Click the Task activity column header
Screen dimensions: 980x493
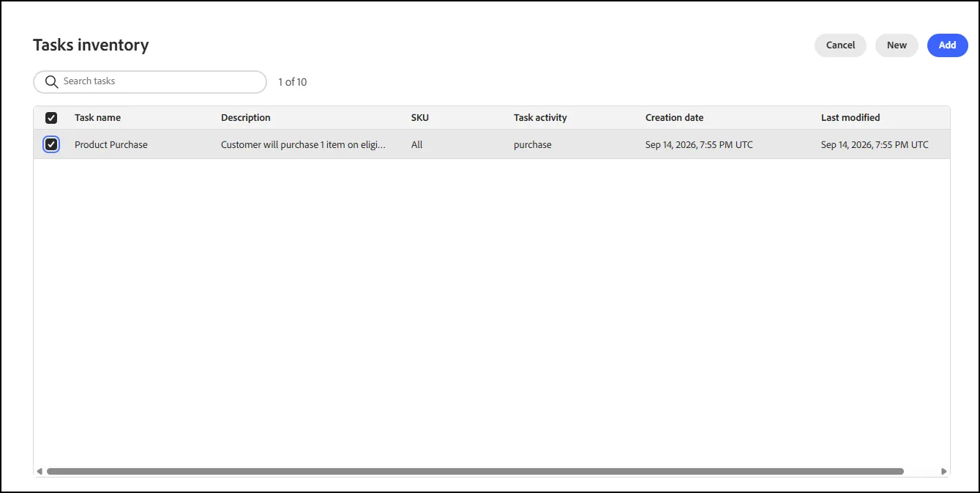tap(540, 118)
